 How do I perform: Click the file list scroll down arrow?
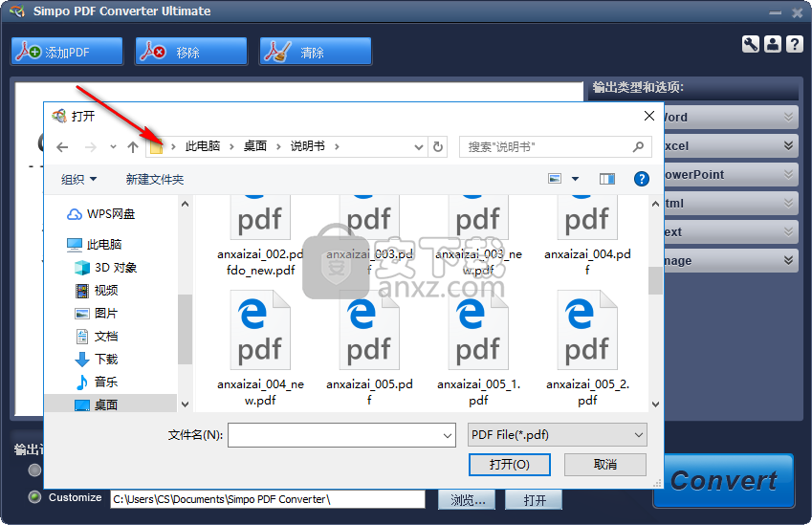[655, 404]
